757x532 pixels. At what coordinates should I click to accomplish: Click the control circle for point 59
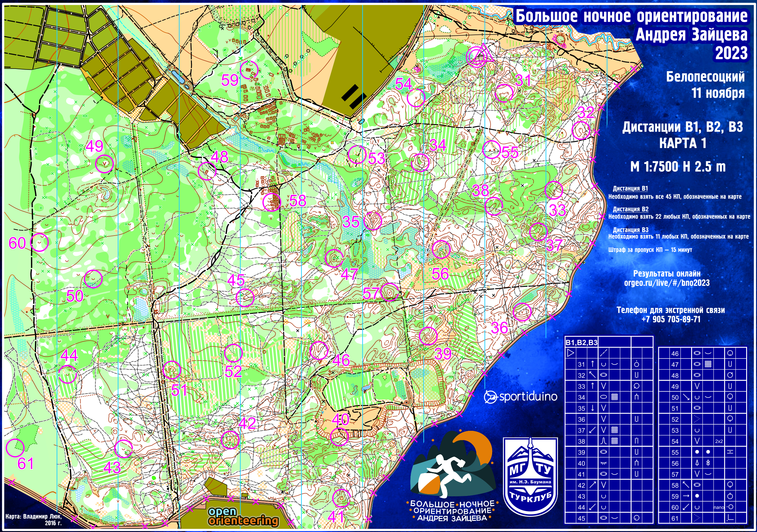coord(249,70)
